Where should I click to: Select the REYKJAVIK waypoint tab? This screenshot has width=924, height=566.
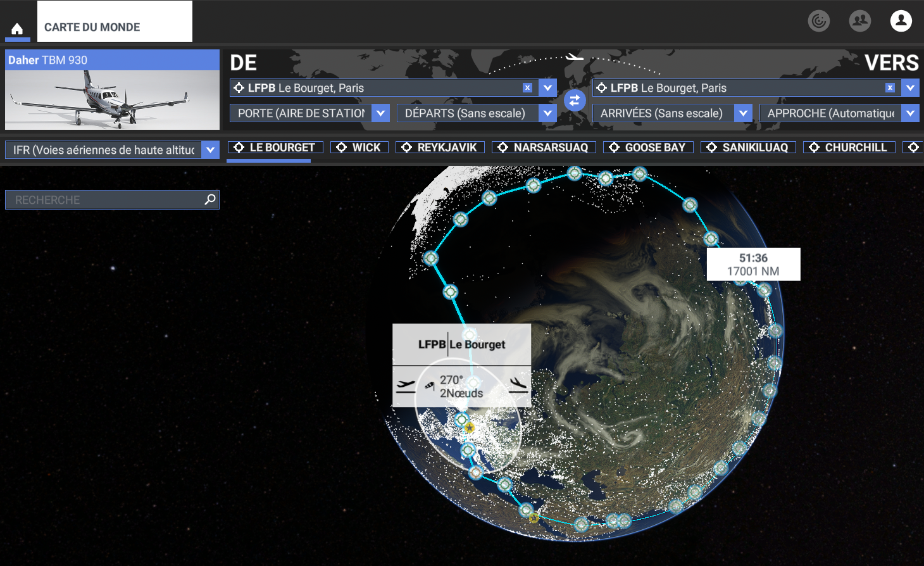tap(440, 148)
